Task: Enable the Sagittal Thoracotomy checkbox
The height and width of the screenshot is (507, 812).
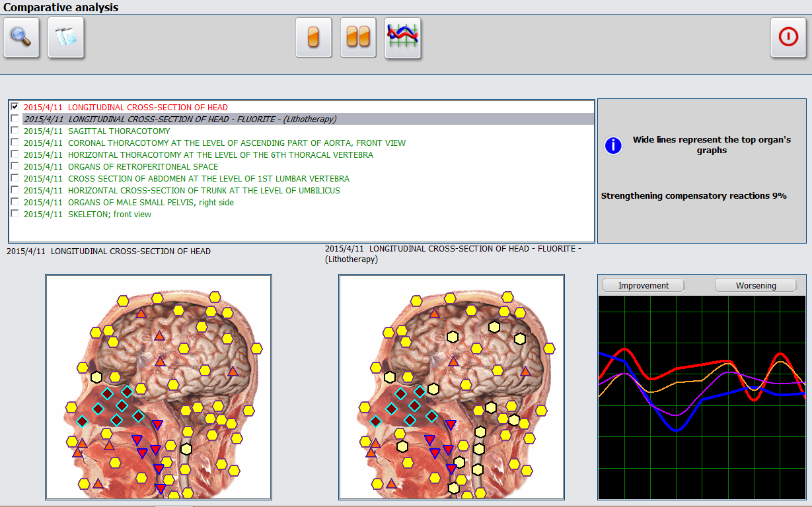Action: (15, 131)
